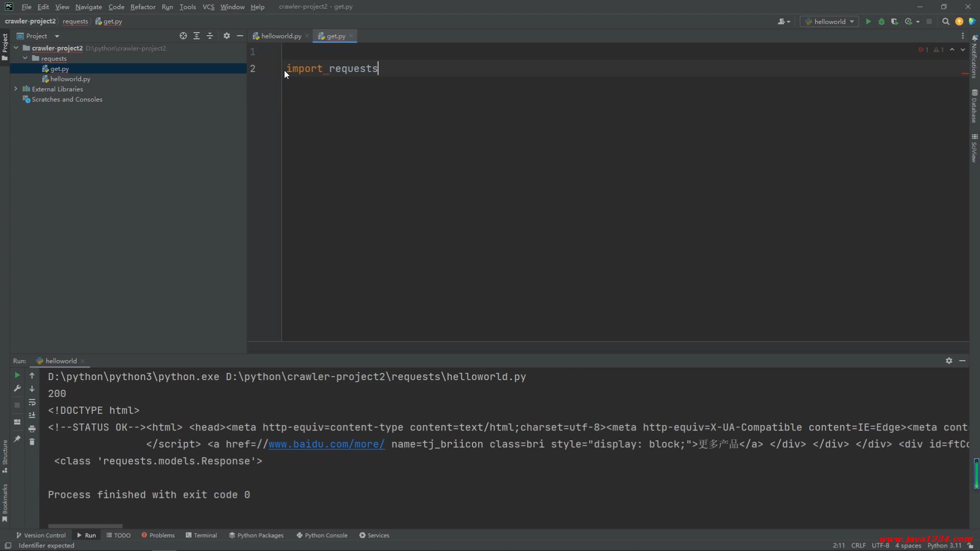
Task: Open Search Everywhere magnifier
Action: click(946, 21)
